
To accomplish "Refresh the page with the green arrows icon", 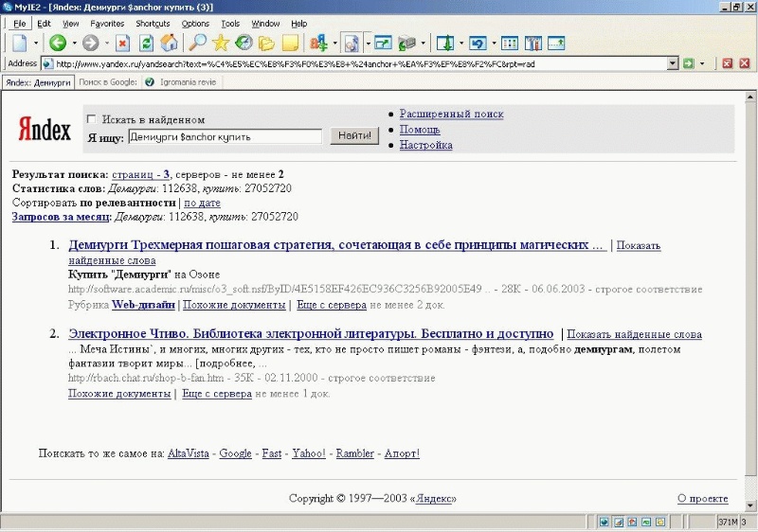I will tap(146, 44).
